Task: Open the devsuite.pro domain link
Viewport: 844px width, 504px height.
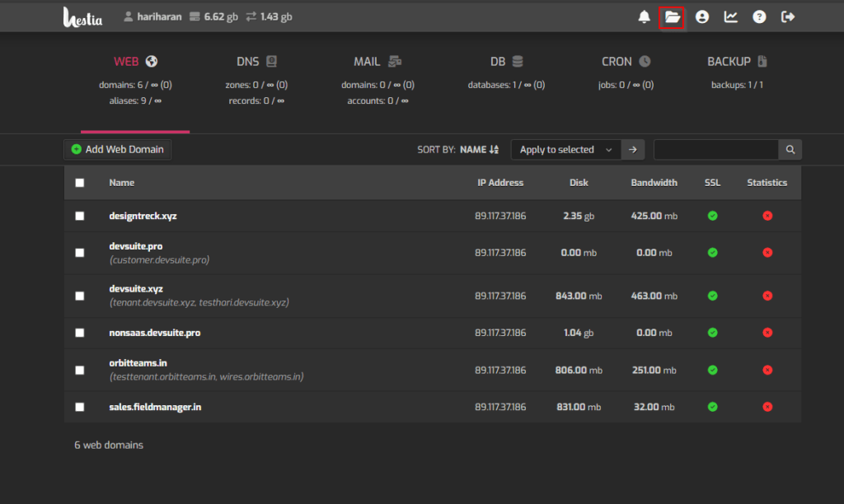Action: [136, 245]
